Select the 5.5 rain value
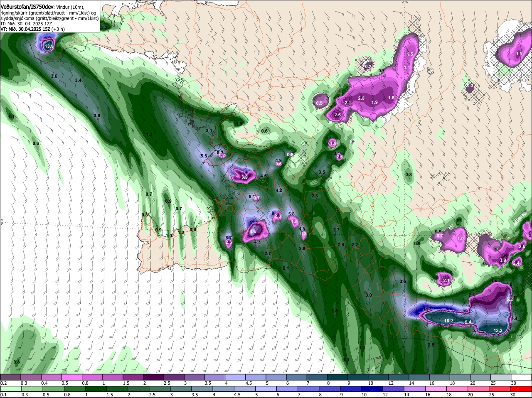This screenshot has height=398, width=532. [204, 156]
